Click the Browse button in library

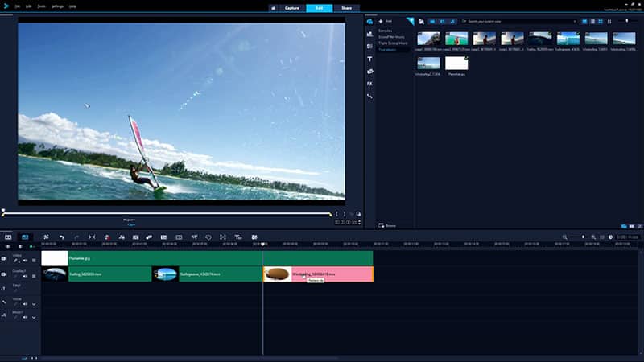387,226
